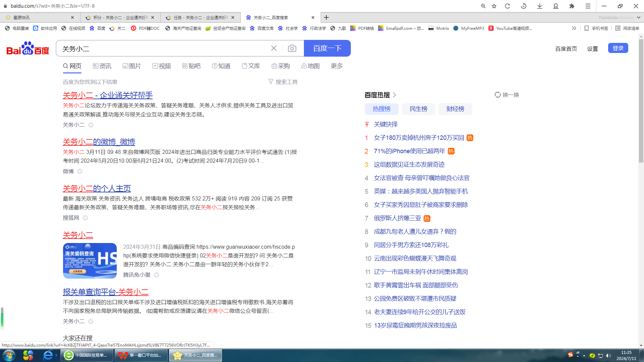Open the tab list dropdown arrow at top right
The height and width of the screenshot is (362, 644).
639,17
